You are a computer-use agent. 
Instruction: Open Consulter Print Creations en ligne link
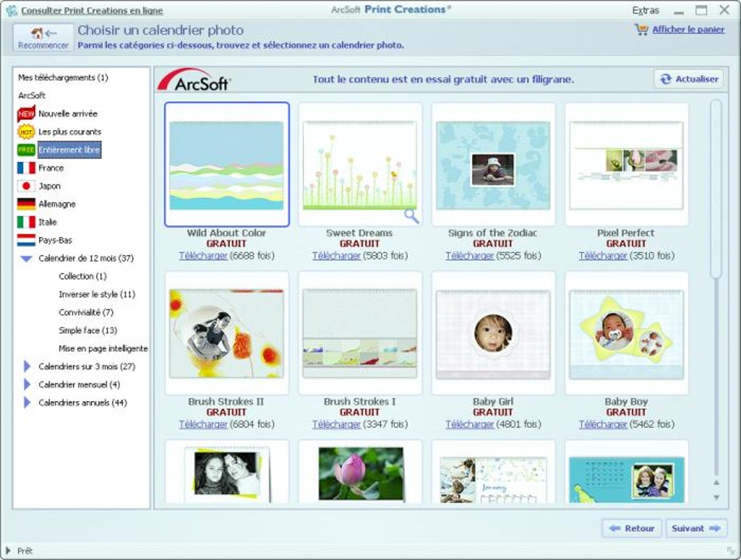pyautogui.click(x=92, y=10)
